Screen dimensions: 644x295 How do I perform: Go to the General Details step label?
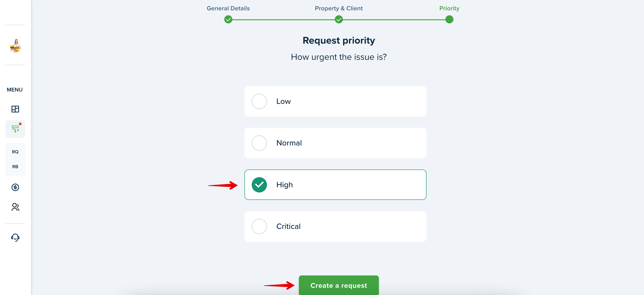228,8
